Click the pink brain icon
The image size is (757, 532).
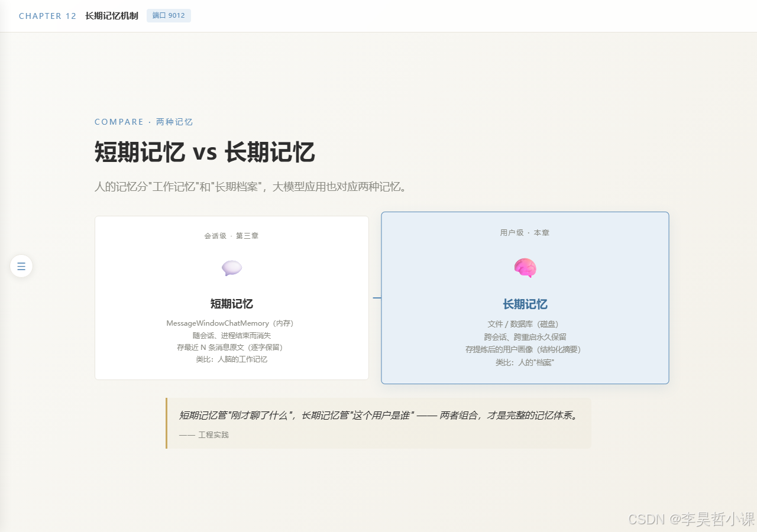pyautogui.click(x=525, y=268)
